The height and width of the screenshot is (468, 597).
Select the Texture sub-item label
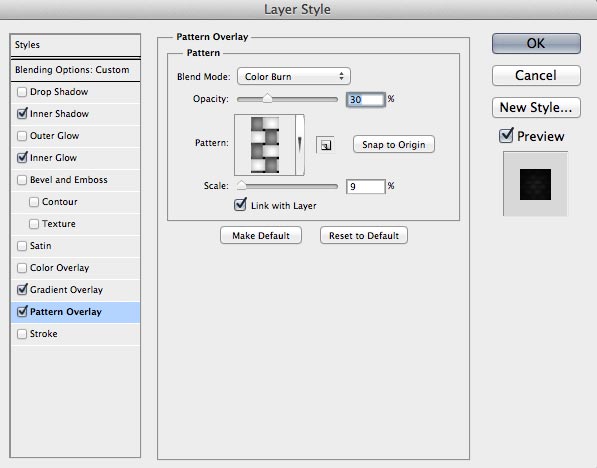point(59,224)
